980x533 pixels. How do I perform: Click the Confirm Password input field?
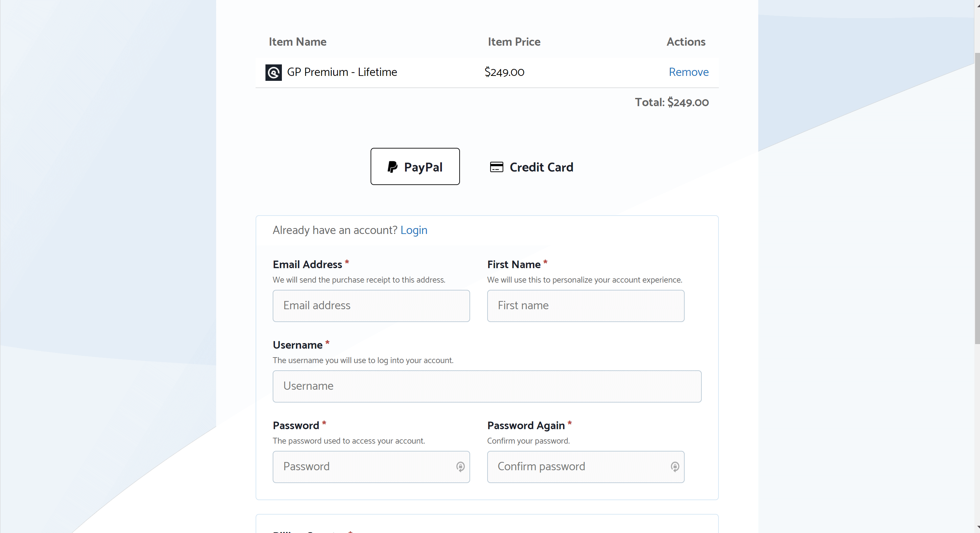pyautogui.click(x=585, y=467)
